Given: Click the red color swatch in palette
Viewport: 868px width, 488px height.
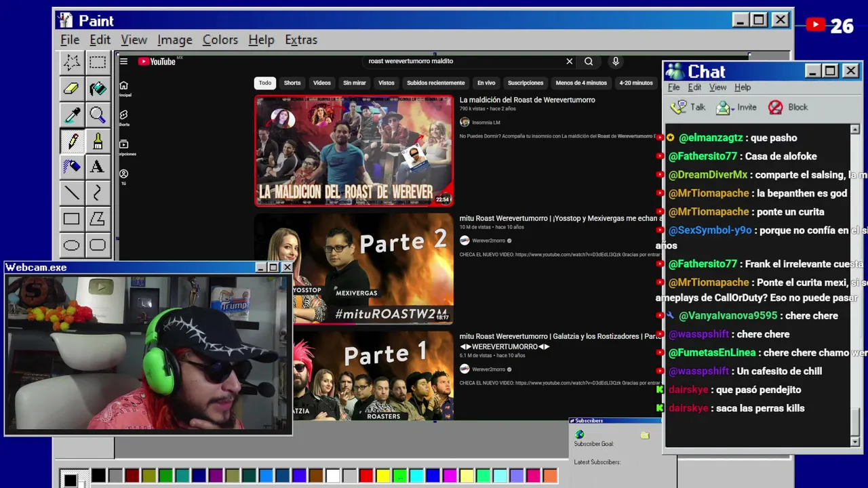Looking at the screenshot, I should point(366,476).
